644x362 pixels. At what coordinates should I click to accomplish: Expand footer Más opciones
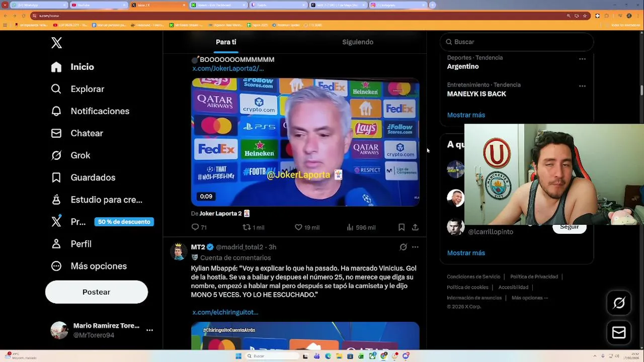click(529, 298)
